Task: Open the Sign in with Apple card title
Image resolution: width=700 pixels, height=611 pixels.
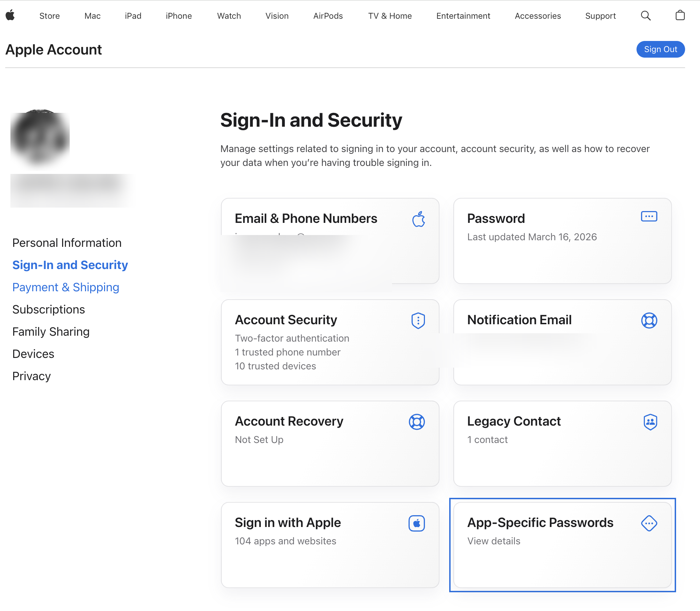Action: point(288,522)
